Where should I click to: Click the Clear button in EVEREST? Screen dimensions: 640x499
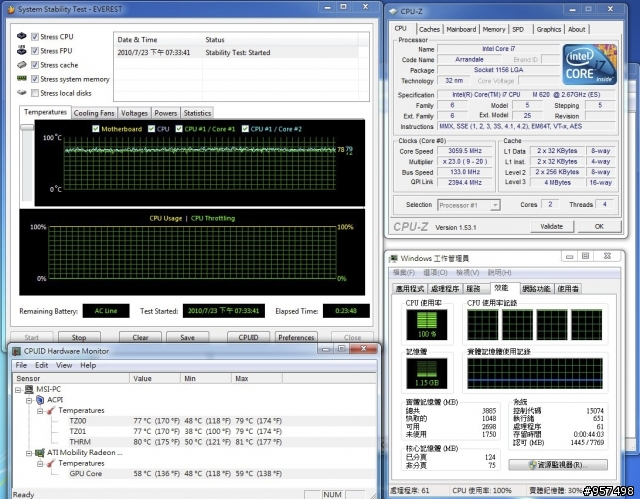click(140, 337)
